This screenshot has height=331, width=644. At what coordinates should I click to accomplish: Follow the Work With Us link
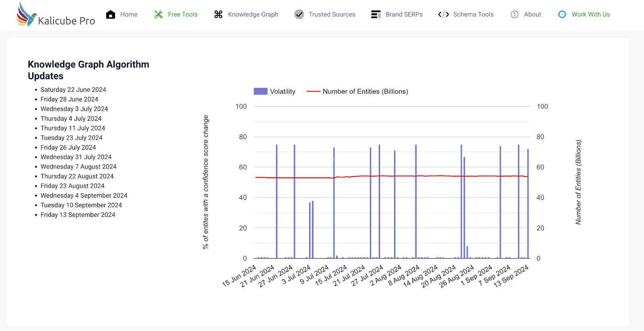(590, 14)
